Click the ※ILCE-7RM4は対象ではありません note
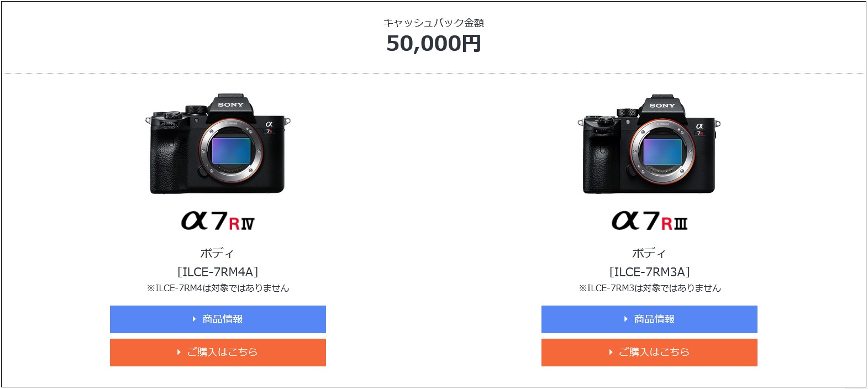 (218, 288)
